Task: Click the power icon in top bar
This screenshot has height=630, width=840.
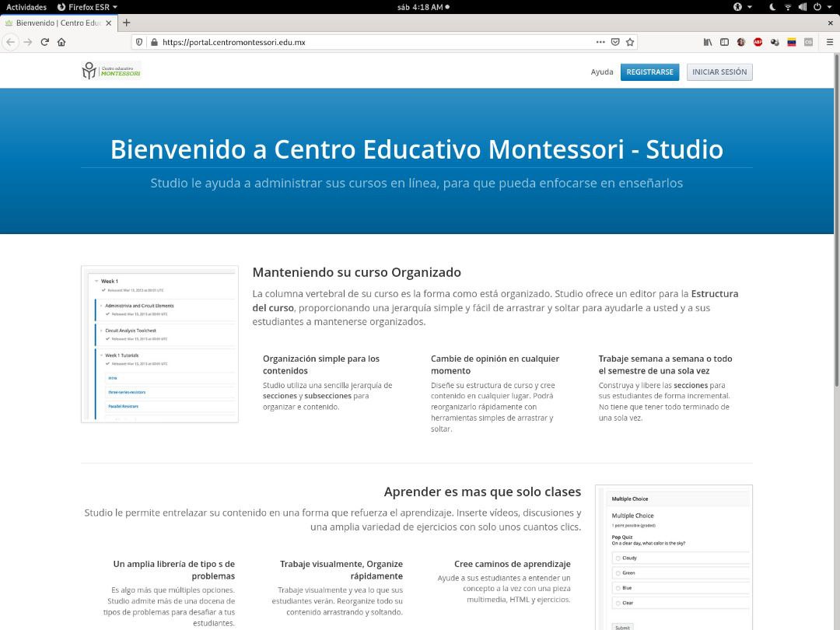Action: [817, 7]
